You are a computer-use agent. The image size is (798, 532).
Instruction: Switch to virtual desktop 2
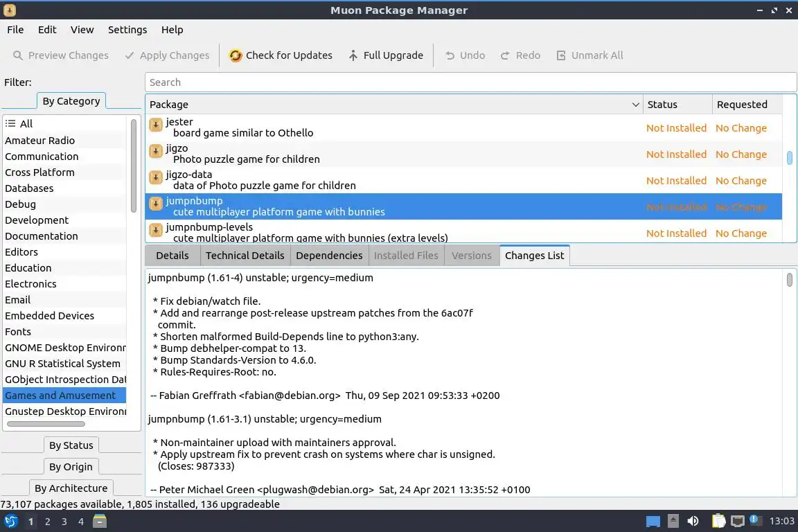[x=47, y=522]
